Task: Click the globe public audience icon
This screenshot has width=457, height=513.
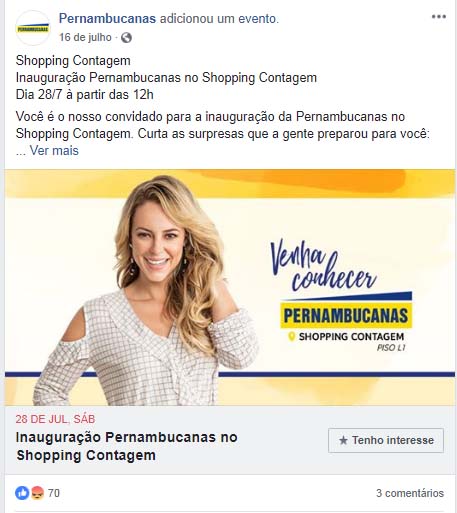Action: point(126,38)
